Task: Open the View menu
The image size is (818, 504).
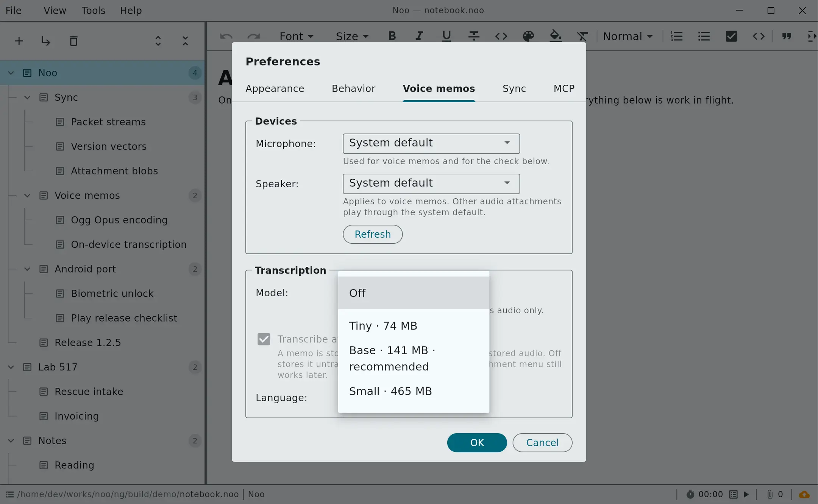Action: (x=55, y=10)
